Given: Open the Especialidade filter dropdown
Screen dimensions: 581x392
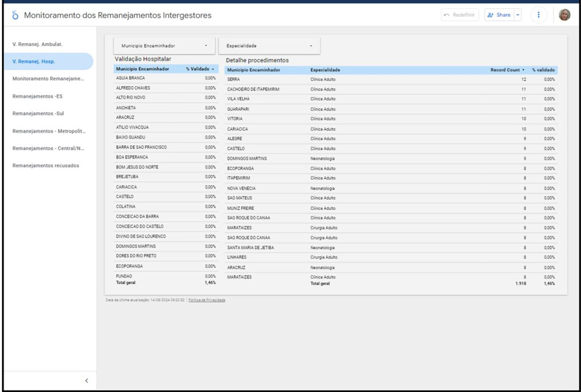Looking at the screenshot, I should tap(269, 46).
